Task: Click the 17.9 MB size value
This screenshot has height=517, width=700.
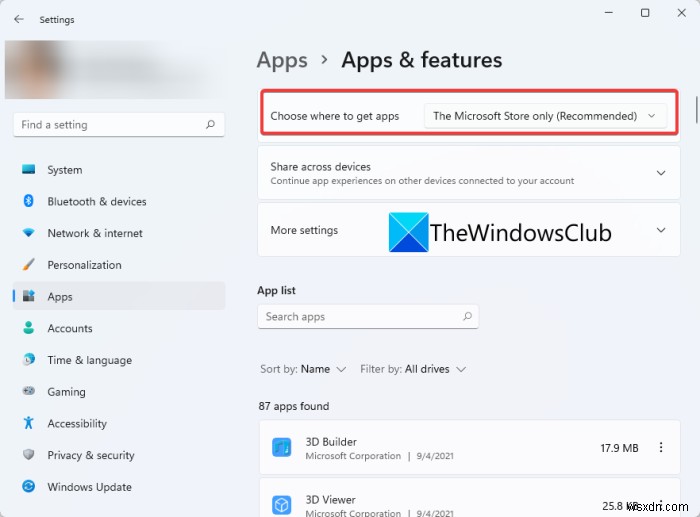Action: 619,448
